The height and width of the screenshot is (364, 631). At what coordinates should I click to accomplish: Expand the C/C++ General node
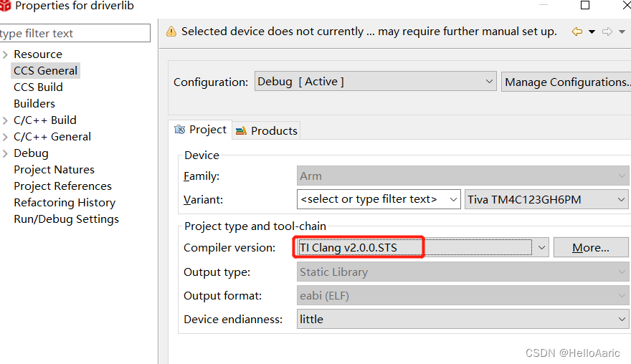pyautogui.click(x=6, y=137)
